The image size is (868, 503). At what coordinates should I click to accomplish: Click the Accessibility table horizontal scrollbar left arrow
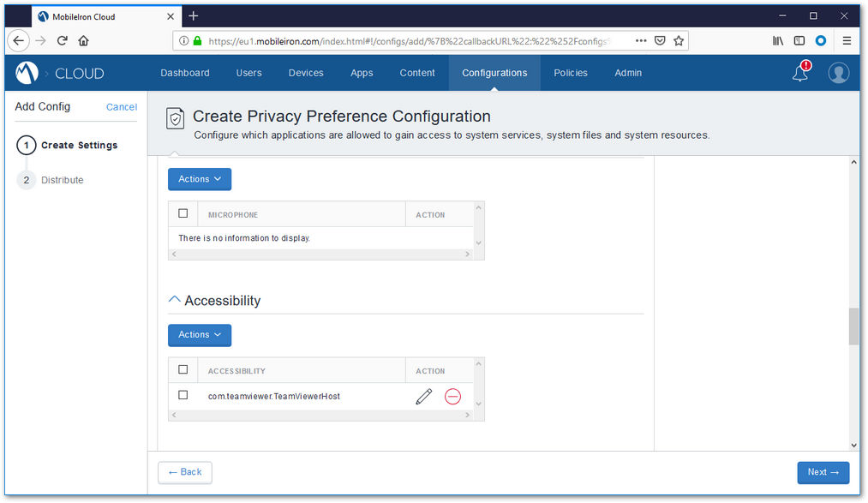click(x=174, y=415)
